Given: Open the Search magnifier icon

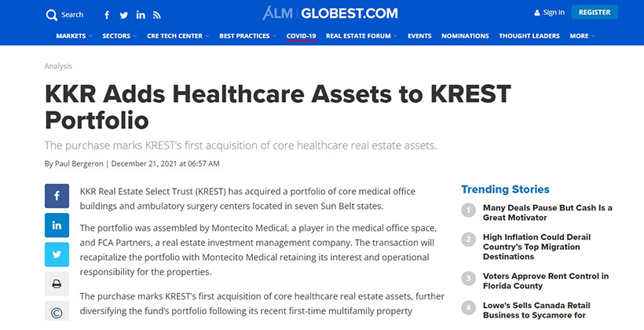Looking at the screenshot, I should [52, 15].
